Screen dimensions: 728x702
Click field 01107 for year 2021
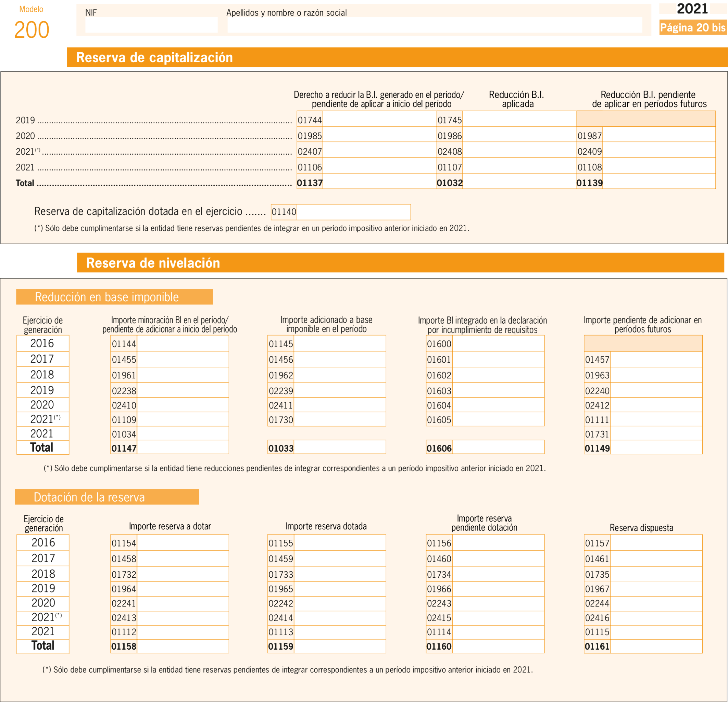tap(519, 166)
